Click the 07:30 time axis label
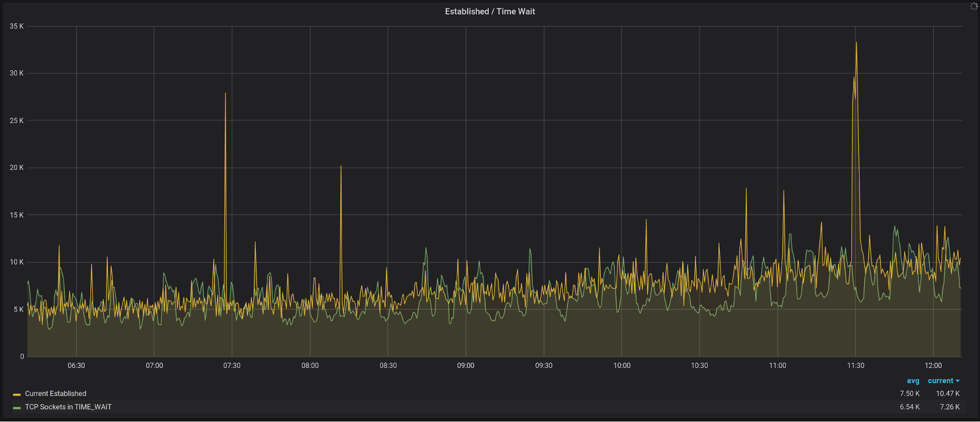Image resolution: width=980 pixels, height=422 pixels. coord(232,366)
